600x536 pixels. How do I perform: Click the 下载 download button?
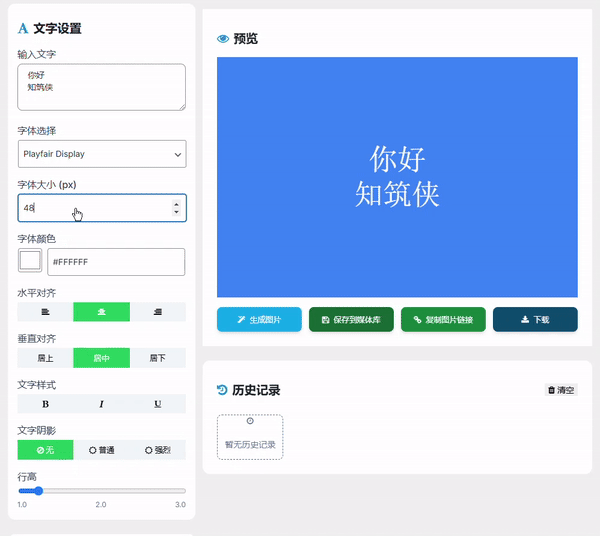click(x=535, y=320)
